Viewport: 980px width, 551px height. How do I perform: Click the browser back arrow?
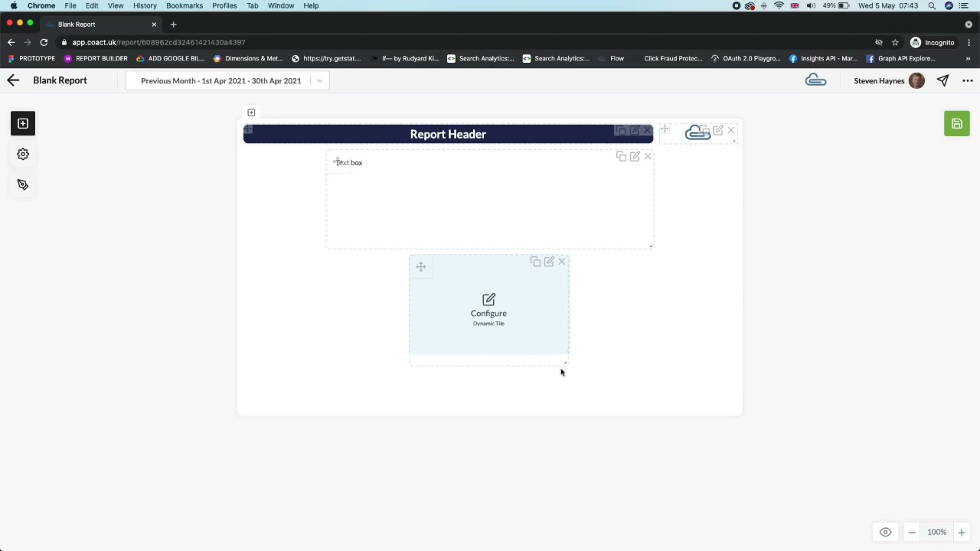pos(11,42)
